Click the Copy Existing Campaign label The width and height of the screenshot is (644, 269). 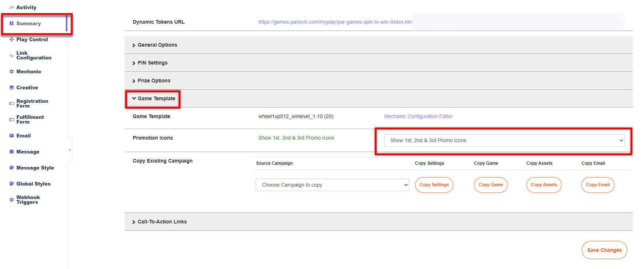(x=163, y=161)
